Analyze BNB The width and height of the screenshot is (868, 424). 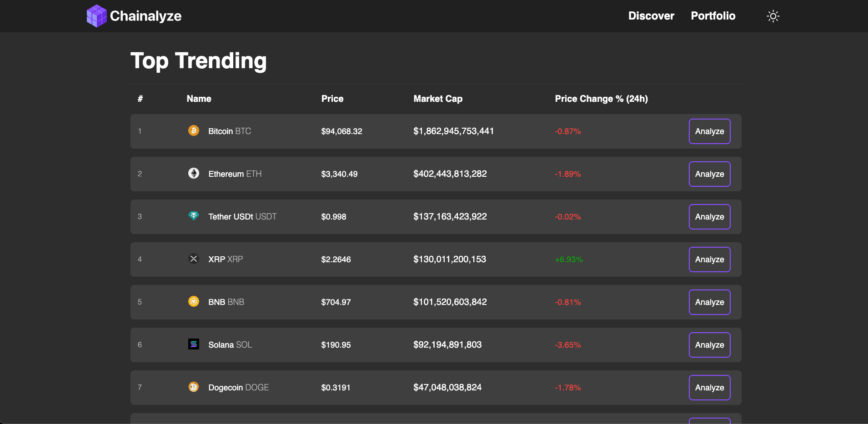pos(709,302)
